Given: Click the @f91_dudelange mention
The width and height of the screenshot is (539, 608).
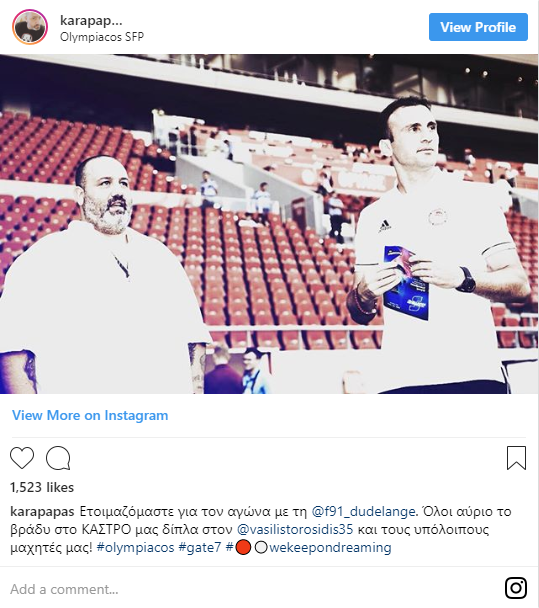Looking at the screenshot, I should tap(363, 511).
